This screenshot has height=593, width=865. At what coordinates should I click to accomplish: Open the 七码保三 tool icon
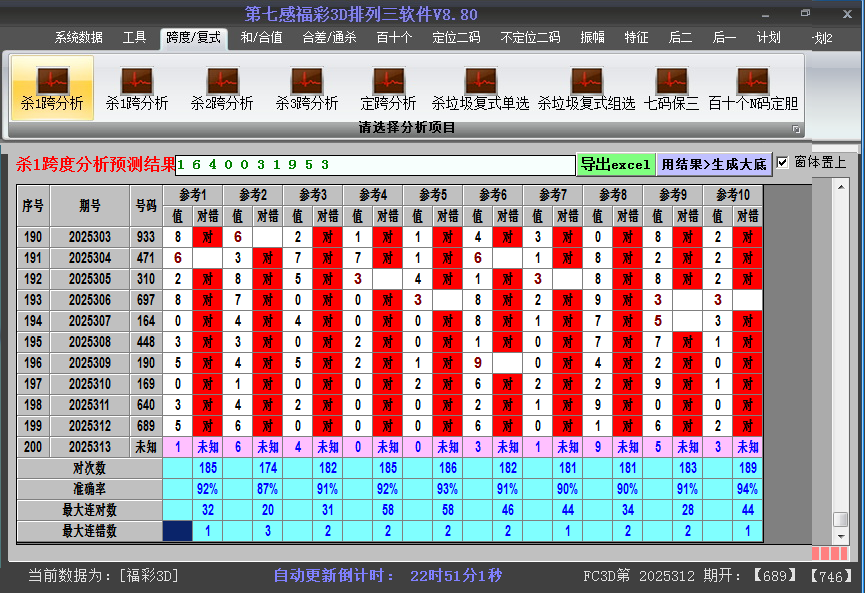click(671, 88)
